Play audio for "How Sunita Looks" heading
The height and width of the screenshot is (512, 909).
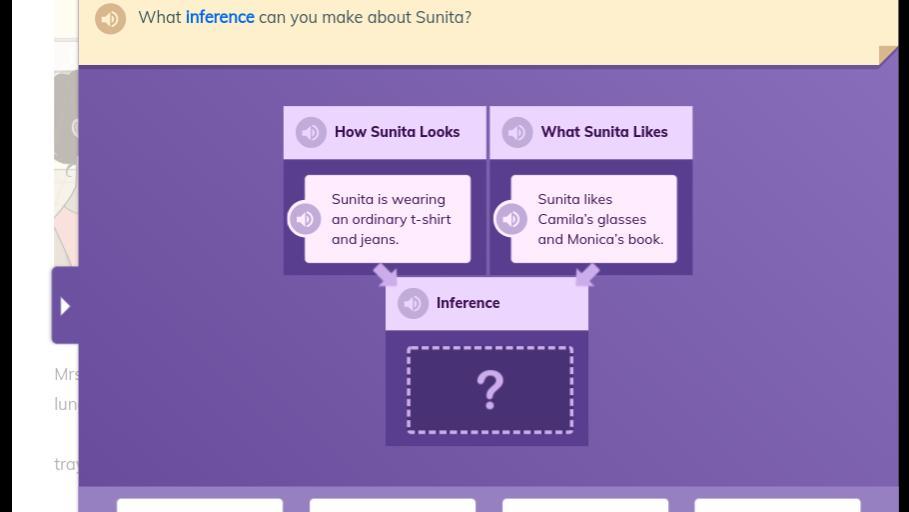coord(311,132)
